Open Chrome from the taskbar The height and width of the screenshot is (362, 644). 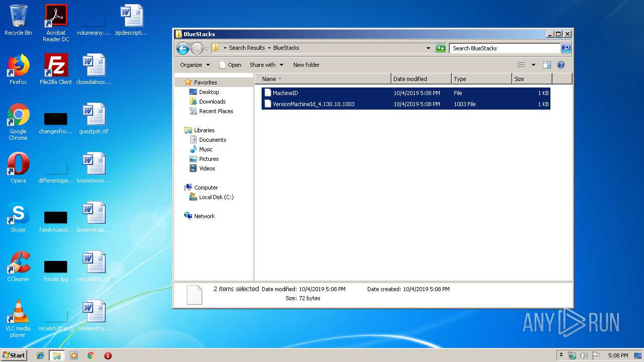click(91, 355)
